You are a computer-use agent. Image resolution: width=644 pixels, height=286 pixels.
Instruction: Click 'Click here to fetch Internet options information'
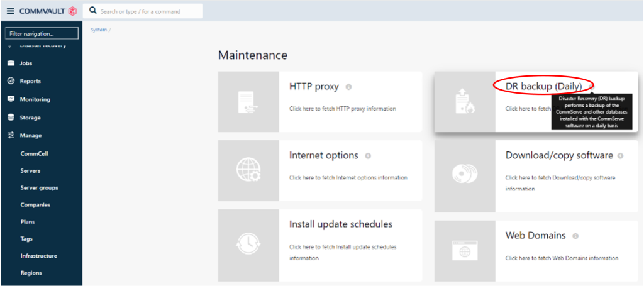click(x=348, y=178)
